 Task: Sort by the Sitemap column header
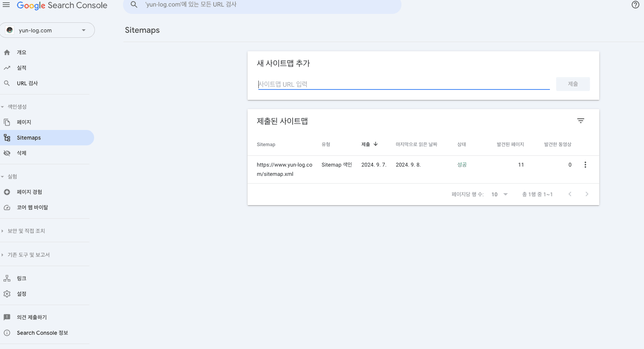266,145
